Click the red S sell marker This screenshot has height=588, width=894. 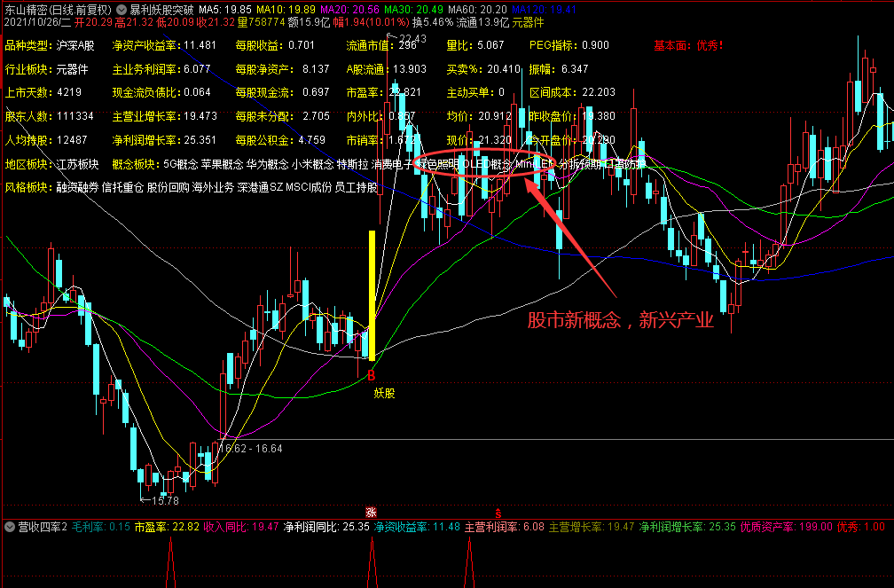498,513
